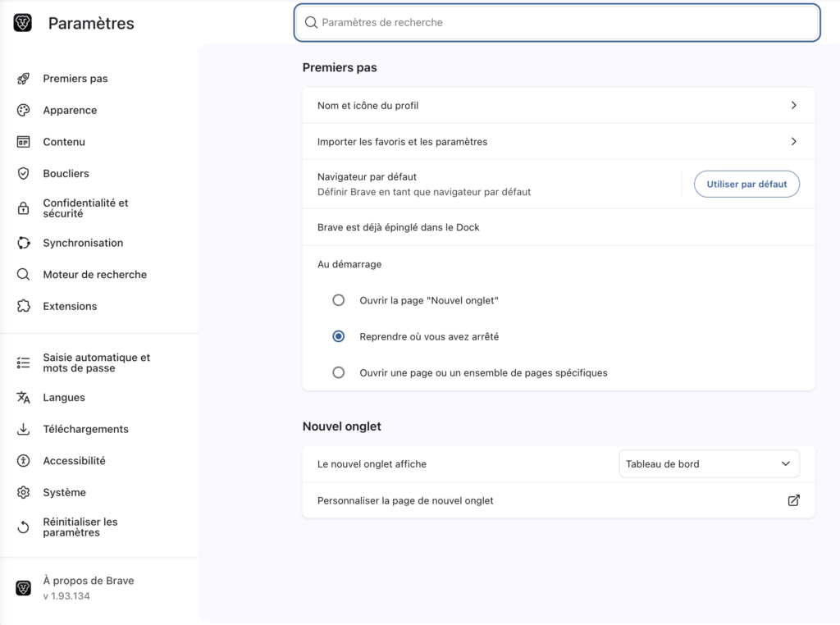Go to Premiers pas section
This screenshot has height=625, width=840.
tap(75, 79)
